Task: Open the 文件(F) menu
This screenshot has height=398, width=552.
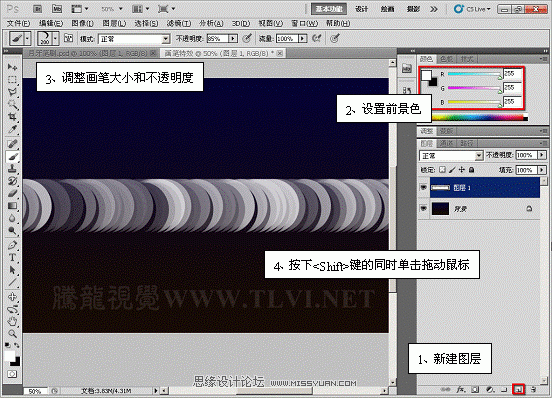Action: tap(18, 23)
